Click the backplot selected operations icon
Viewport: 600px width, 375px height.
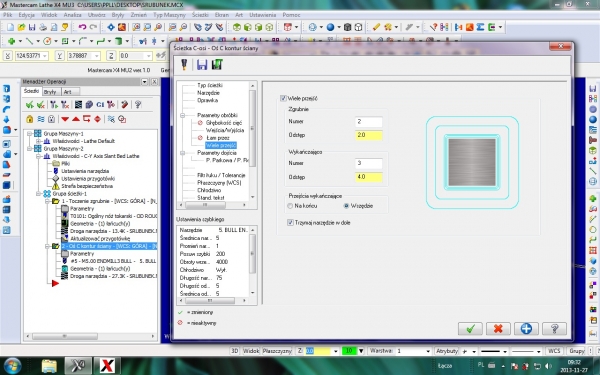(78, 104)
